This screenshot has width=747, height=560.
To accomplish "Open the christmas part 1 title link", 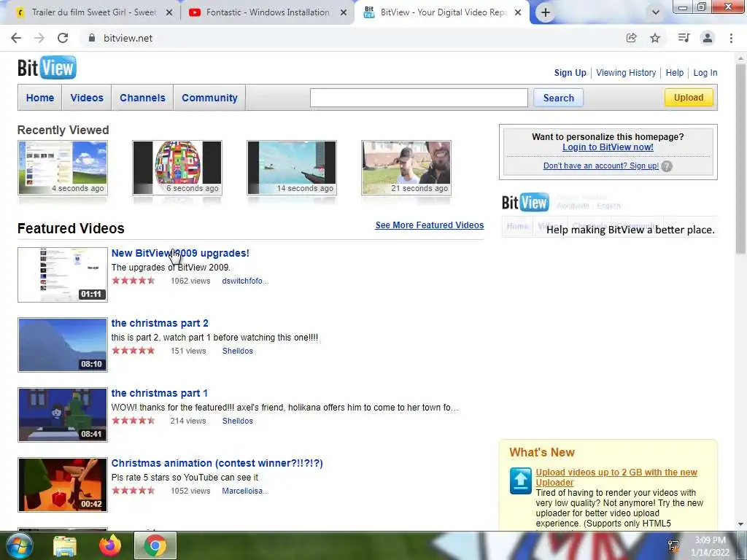I will [x=160, y=393].
